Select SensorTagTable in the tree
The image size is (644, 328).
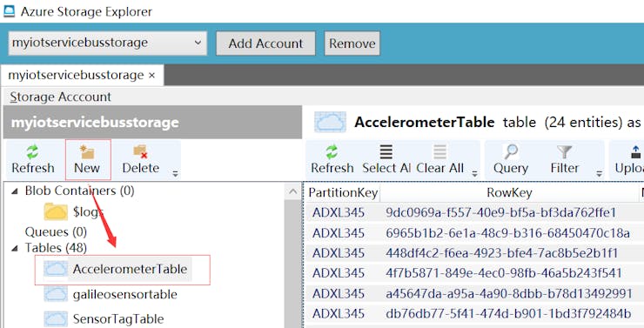[x=118, y=319]
